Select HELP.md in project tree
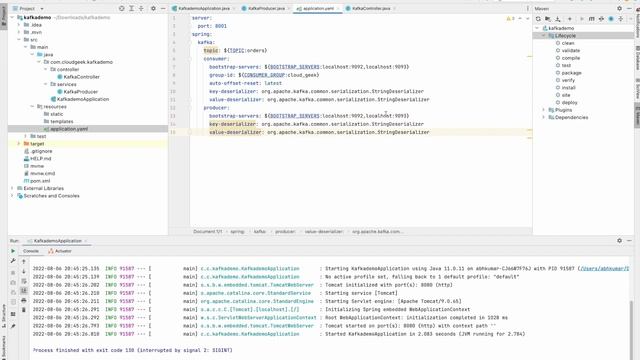The image size is (640, 360). coord(40,158)
